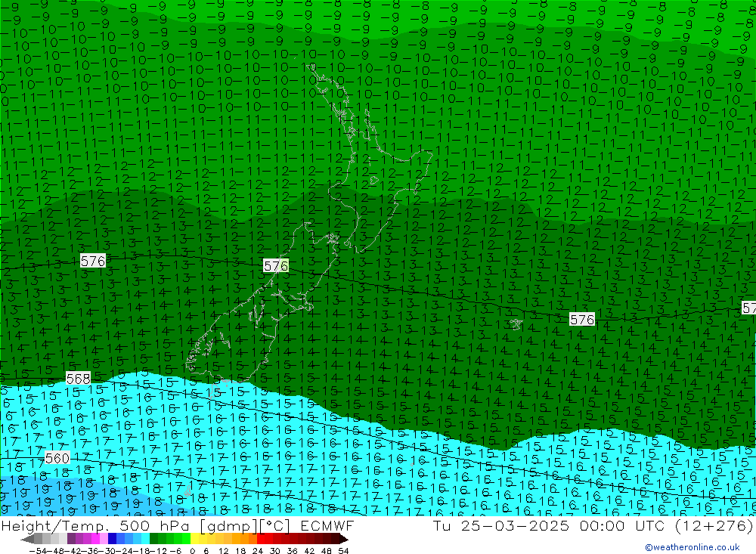Click the forecast step '(12+276)' text
The width and height of the screenshot is (756, 554).
[x=714, y=525]
